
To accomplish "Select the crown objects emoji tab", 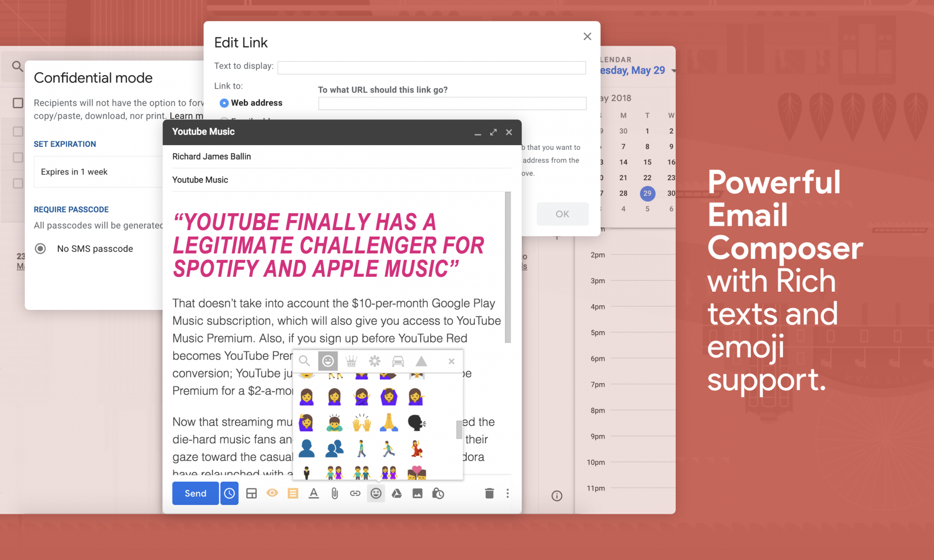I will pos(351,361).
